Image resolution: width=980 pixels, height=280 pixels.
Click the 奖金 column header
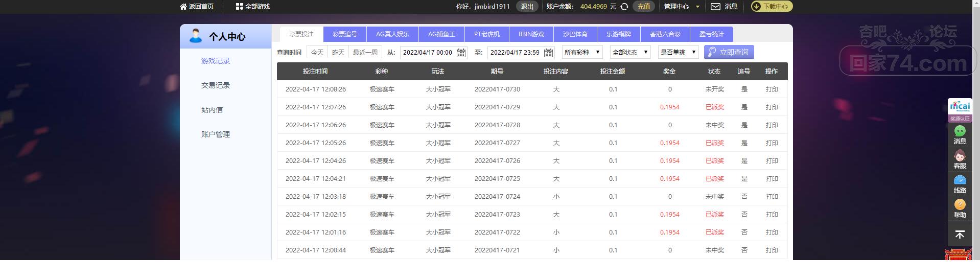pyautogui.click(x=669, y=72)
